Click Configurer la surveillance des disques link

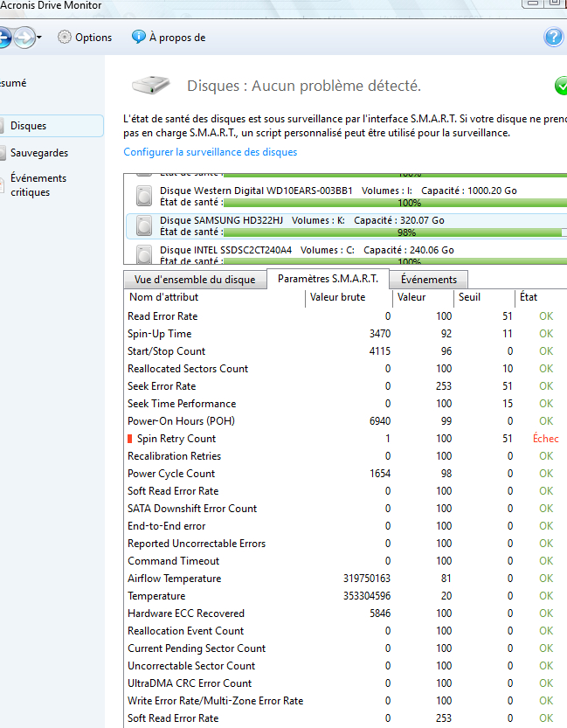coord(211,152)
